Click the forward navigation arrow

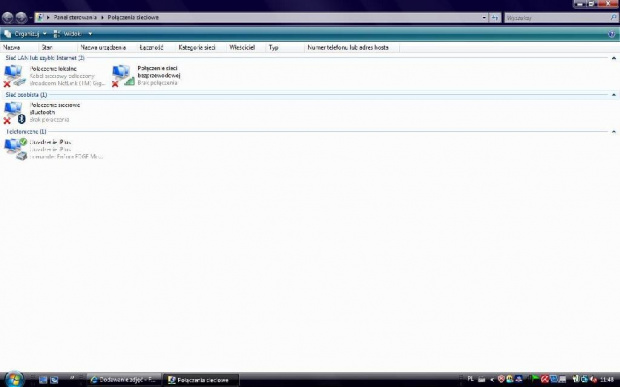[x=21, y=17]
